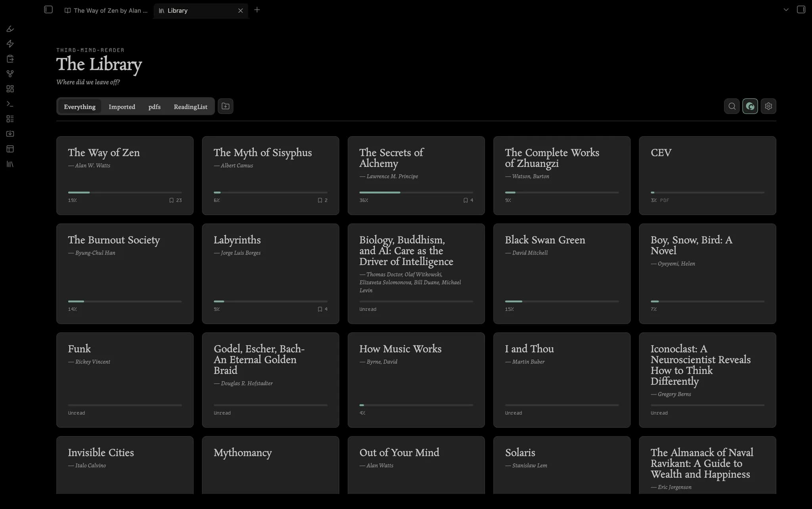
Task: Open The Way of Zen book card
Action: pyautogui.click(x=125, y=175)
